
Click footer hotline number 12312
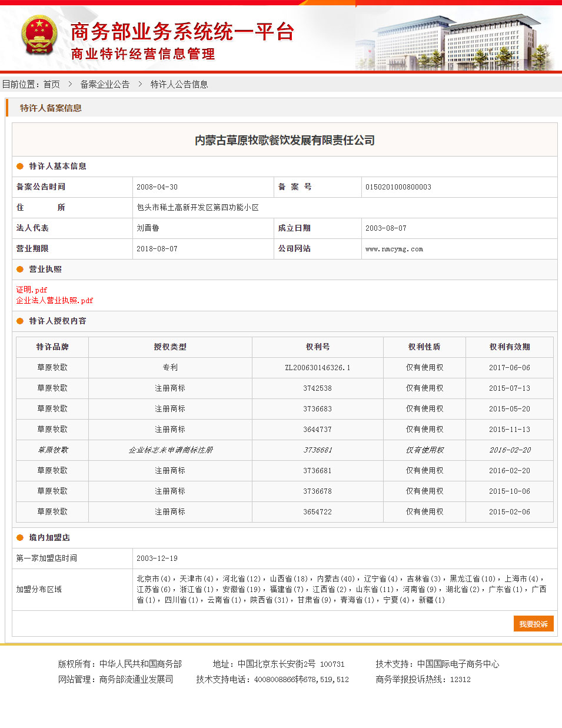tap(460, 679)
